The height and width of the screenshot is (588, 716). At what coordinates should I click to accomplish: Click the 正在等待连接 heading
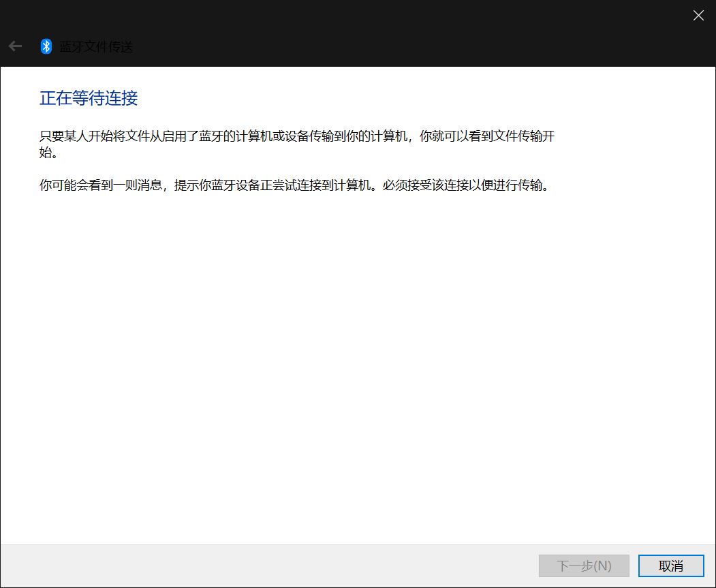point(89,98)
